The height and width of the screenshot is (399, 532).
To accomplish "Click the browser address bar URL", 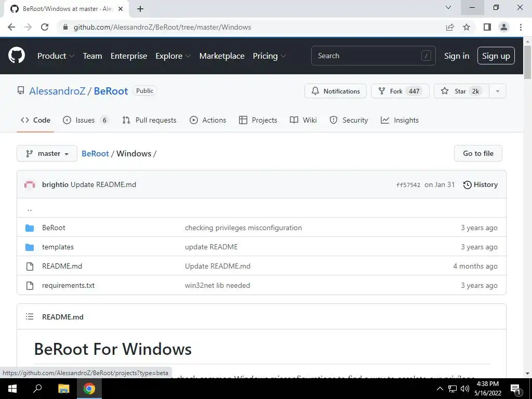I will [162, 27].
